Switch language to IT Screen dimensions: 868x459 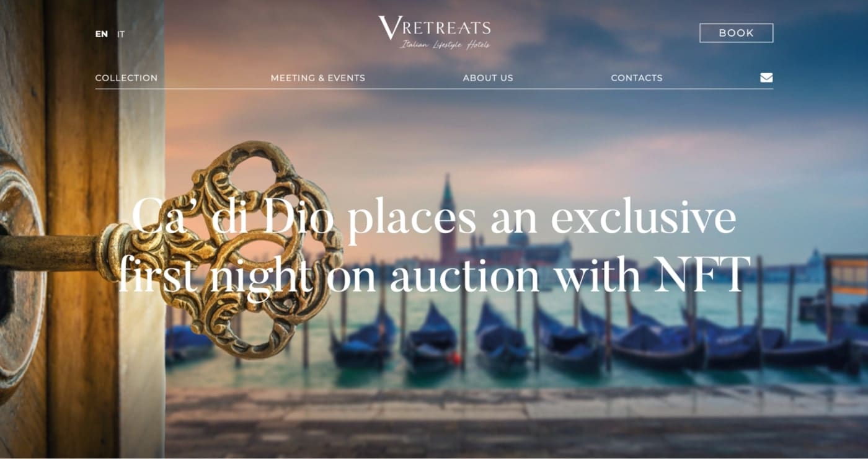(x=121, y=34)
